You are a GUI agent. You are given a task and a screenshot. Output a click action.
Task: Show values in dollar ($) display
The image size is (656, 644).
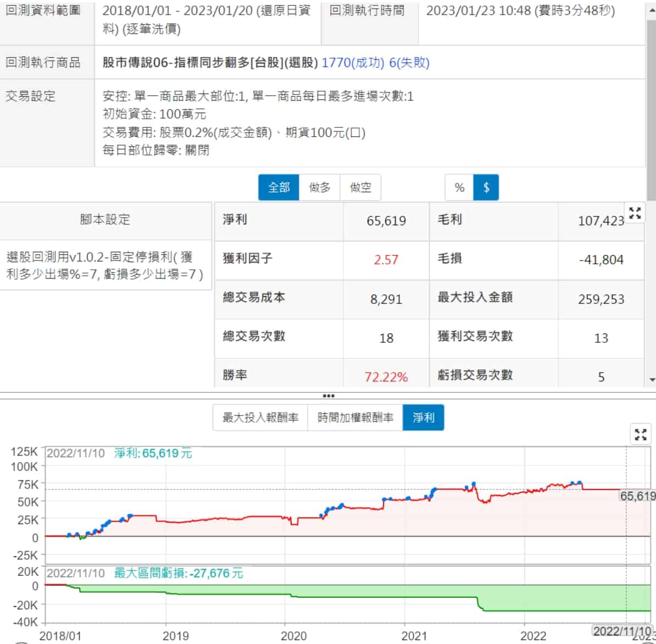click(x=486, y=187)
